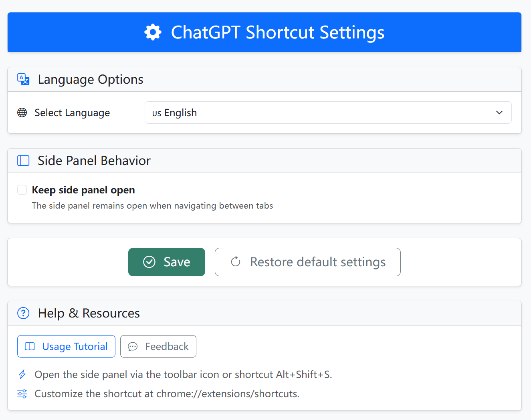
Task: Restore default settings
Action: point(307,262)
